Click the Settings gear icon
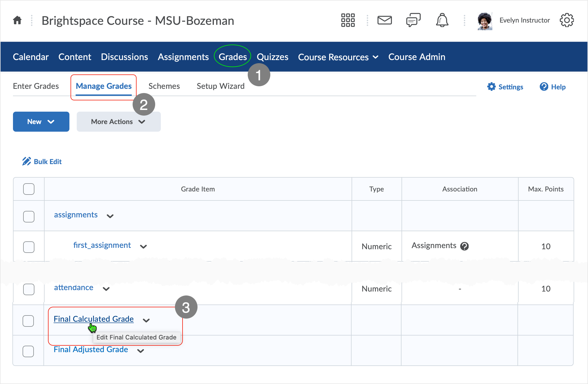588x384 pixels. point(492,87)
